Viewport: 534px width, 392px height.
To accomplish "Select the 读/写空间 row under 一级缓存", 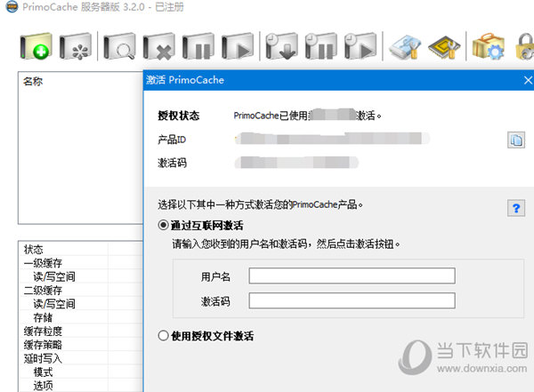I will pos(81,276).
